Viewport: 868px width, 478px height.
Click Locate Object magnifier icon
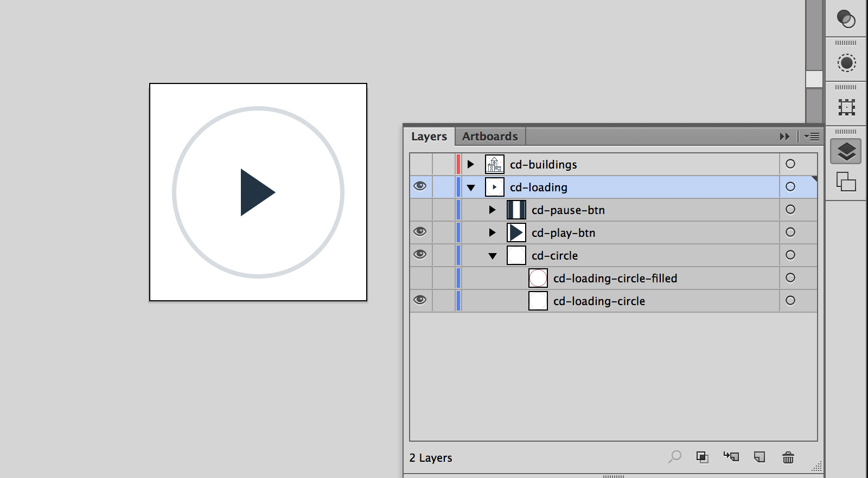pos(675,457)
